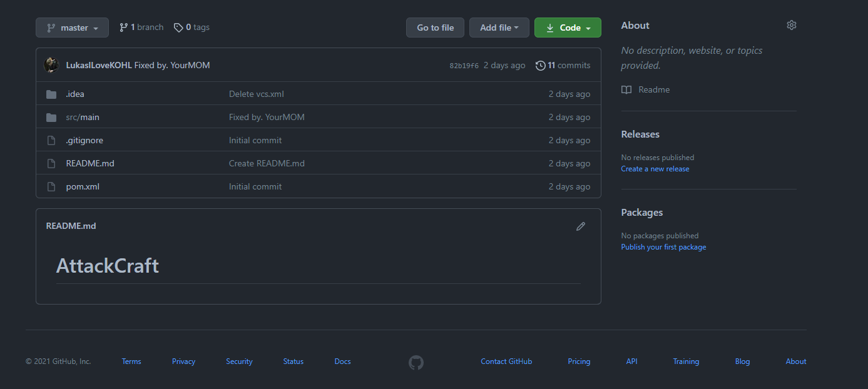
Task: Click the Create a new release link
Action: click(x=655, y=169)
